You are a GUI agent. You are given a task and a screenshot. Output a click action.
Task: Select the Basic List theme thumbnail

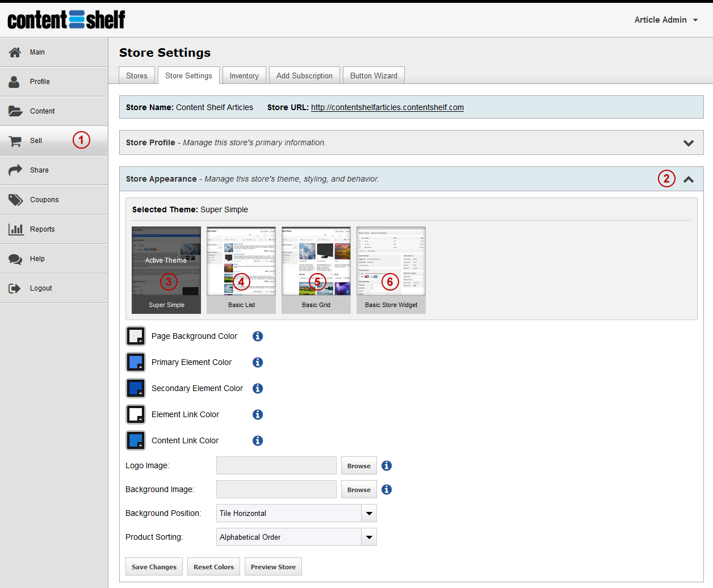point(241,270)
